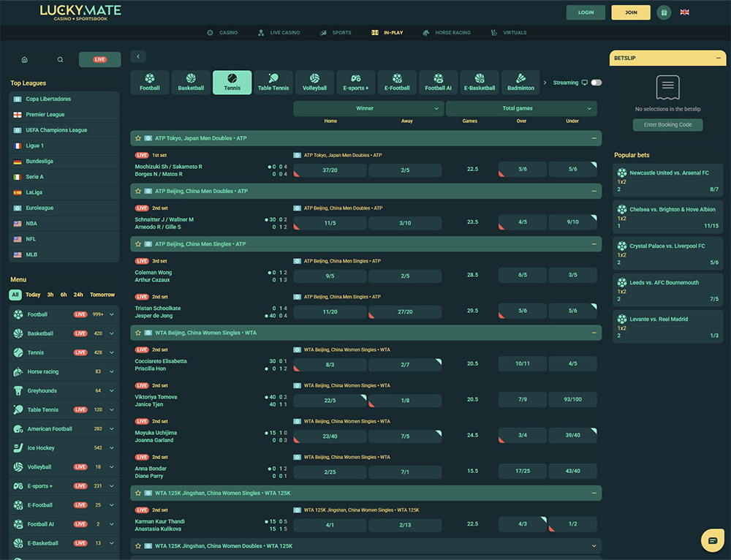Toggle the Streaming switch
This screenshot has width=731, height=560.
point(596,83)
